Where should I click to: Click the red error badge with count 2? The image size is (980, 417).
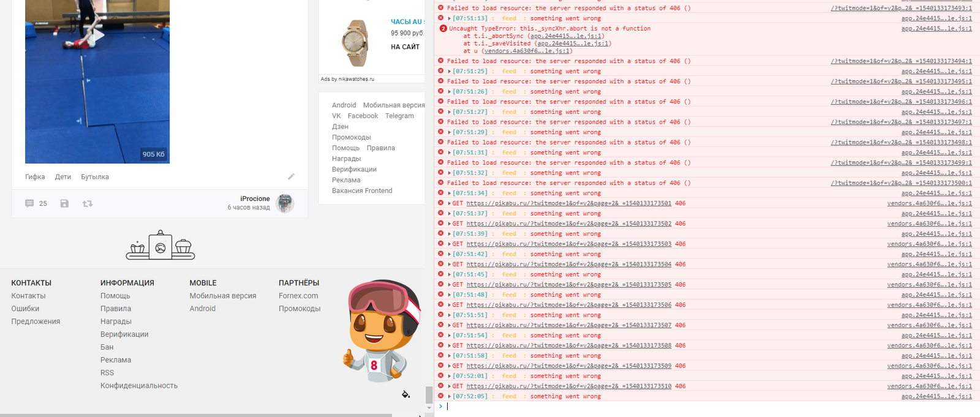tap(443, 29)
